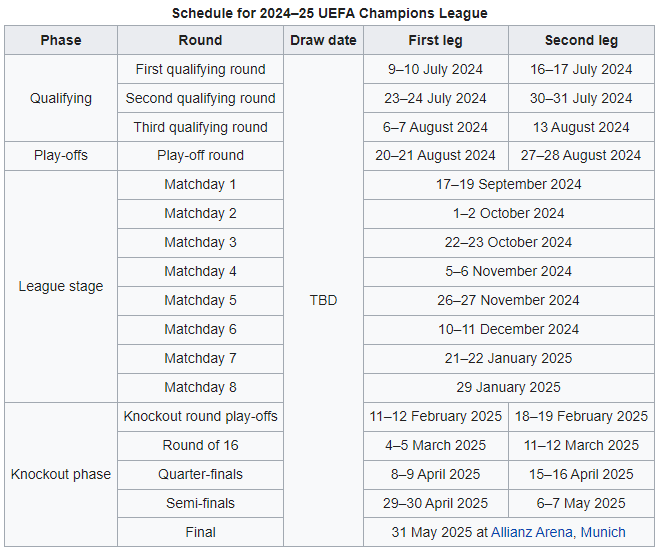
Task: Select the Knockout phase cell
Action: pyautogui.click(x=61, y=474)
